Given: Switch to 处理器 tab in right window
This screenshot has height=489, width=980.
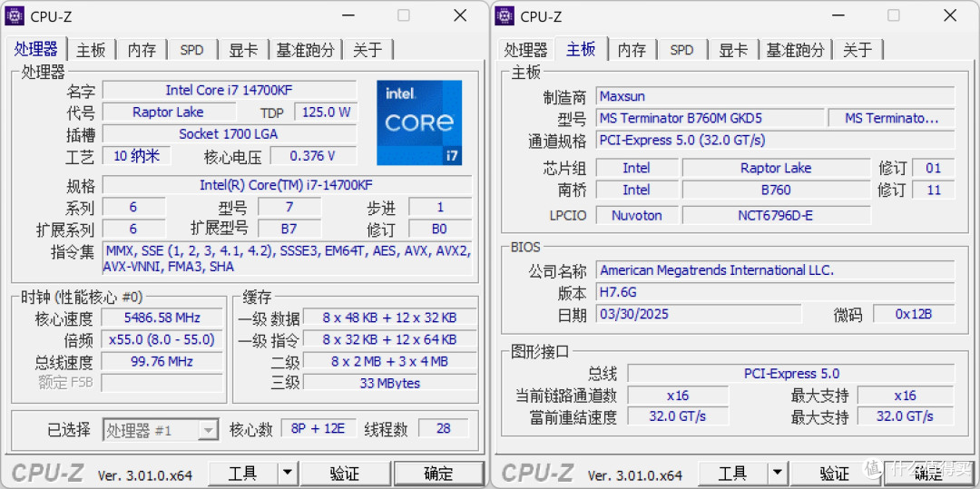Looking at the screenshot, I should pos(526,50).
